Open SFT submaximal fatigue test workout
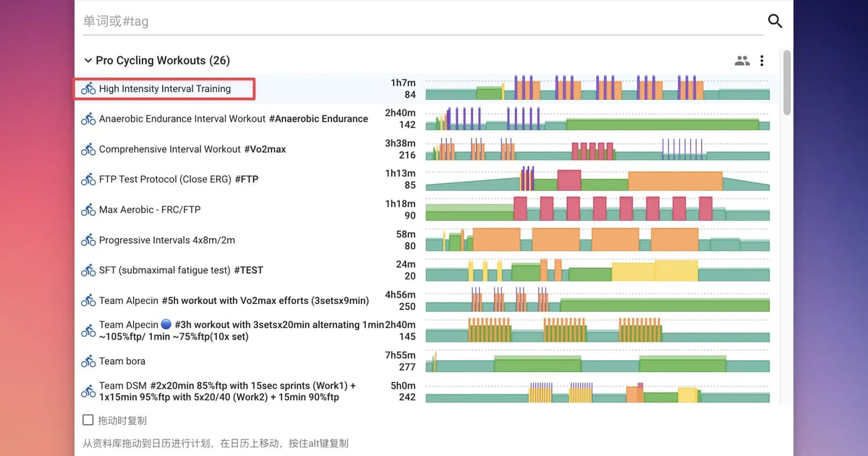Image resolution: width=868 pixels, height=456 pixels. [165, 270]
